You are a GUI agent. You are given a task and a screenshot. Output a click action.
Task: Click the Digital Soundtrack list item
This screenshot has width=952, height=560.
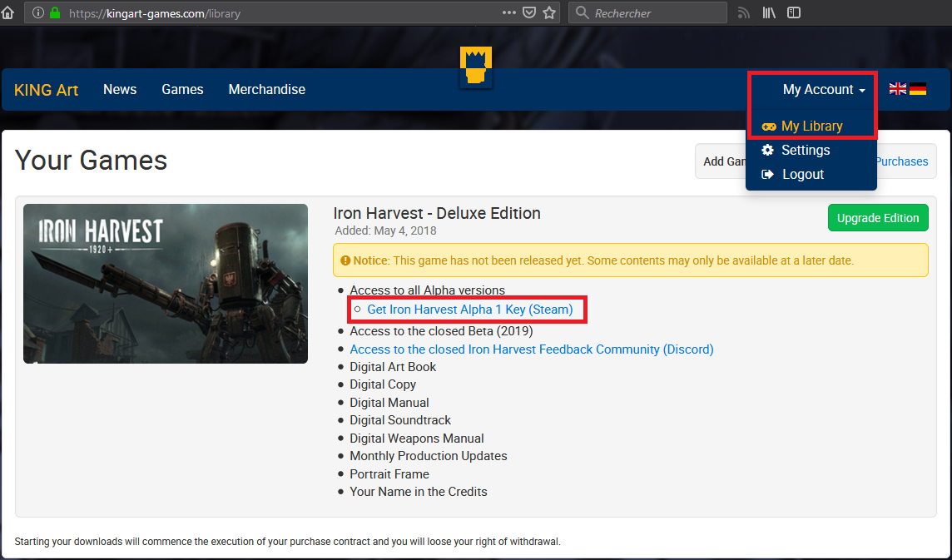coord(400,420)
